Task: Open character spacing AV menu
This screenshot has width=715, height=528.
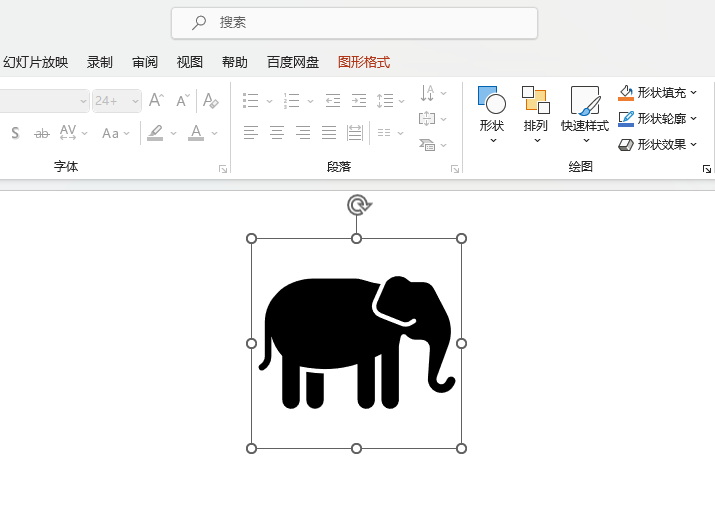Action: [x=73, y=133]
